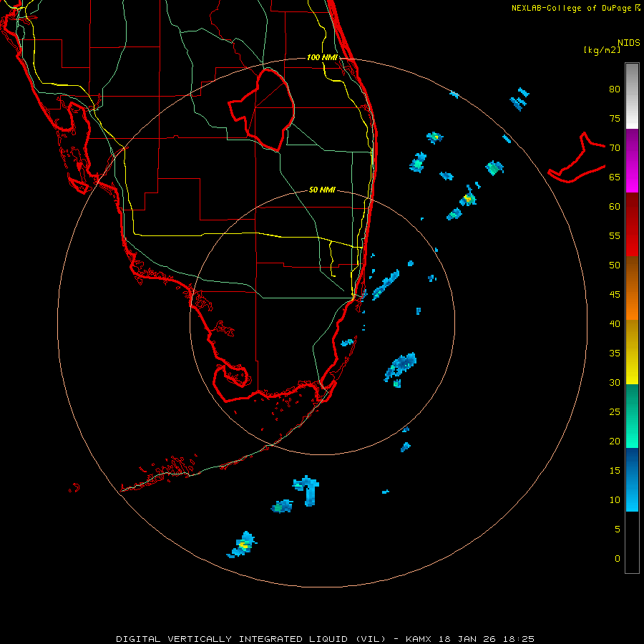Screen dimensions: 644x644
Task: Click the 15 scale label
Action: (x=615, y=471)
